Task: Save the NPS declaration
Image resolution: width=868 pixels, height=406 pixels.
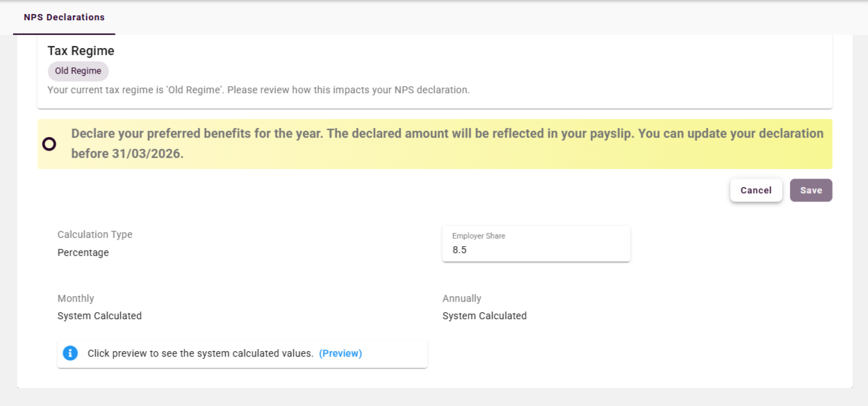Action: [810, 190]
